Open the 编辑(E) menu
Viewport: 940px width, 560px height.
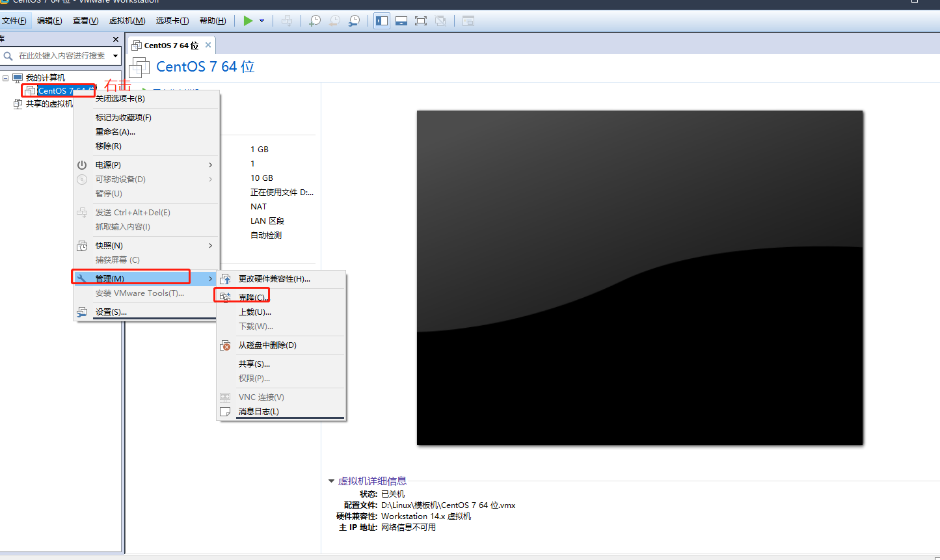pos(49,21)
